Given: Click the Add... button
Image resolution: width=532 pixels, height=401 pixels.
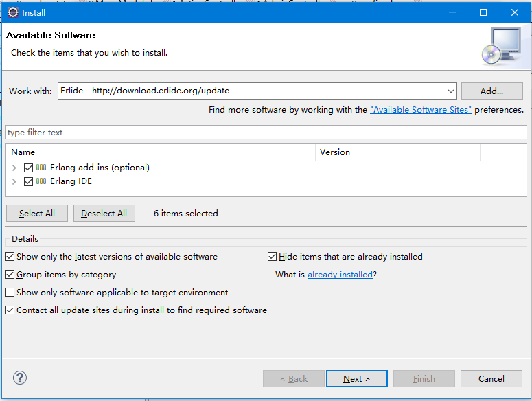Looking at the screenshot, I should pos(491,91).
